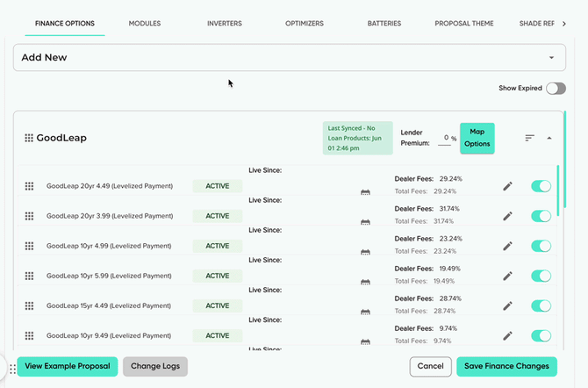Disable GoodLeap 20yr 4.49 loan toggle
This screenshot has height=388, width=588.
tap(541, 186)
